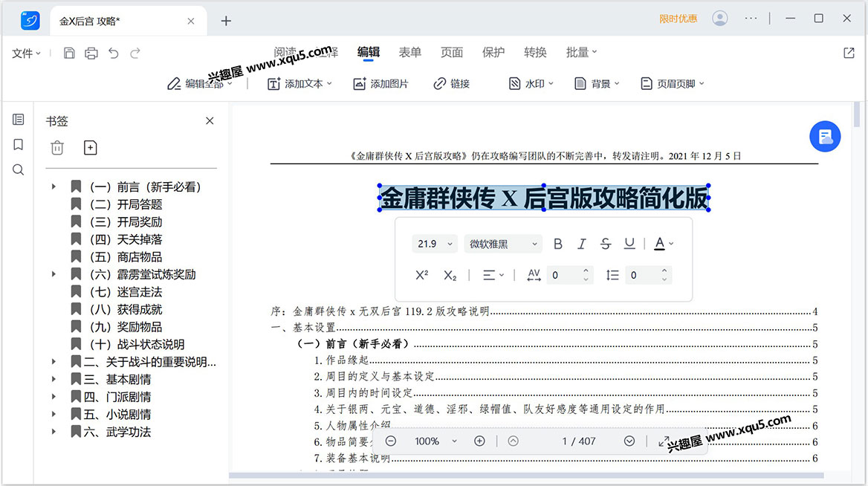The height and width of the screenshot is (486, 868).
Task: Click the print icon
Action: pos(91,54)
